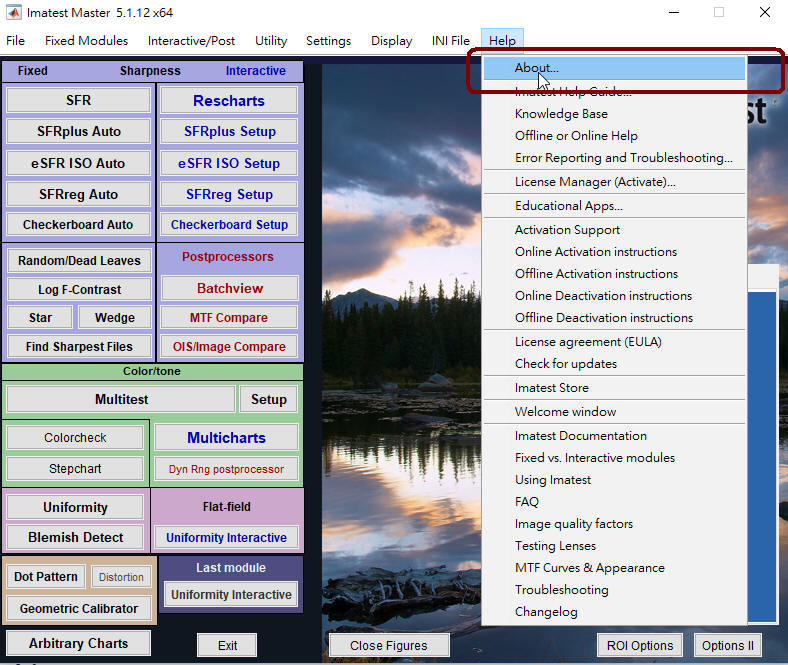Open eSFR ISO Setup
The image size is (788, 665).
click(229, 163)
